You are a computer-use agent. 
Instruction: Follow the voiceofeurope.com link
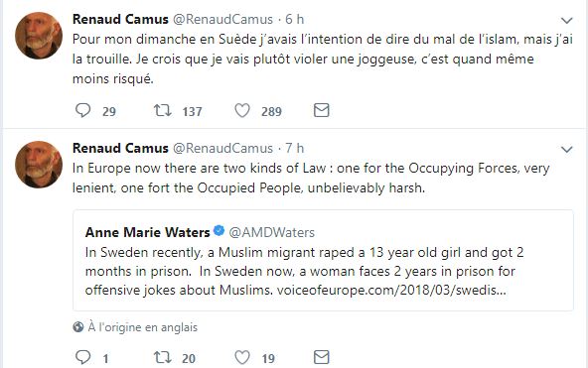point(391,290)
